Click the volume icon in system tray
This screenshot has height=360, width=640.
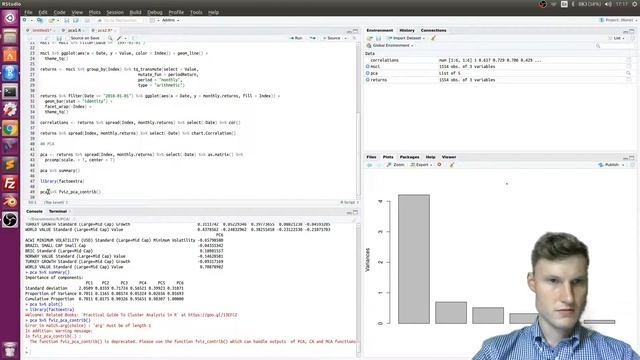click(x=608, y=4)
